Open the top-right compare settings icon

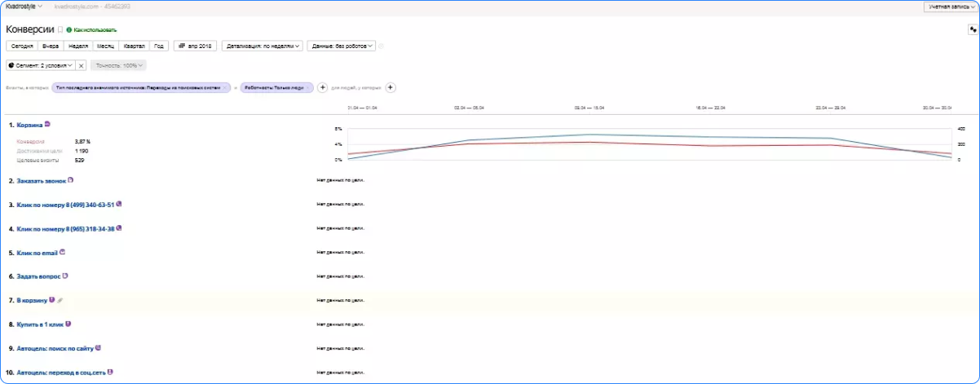[973, 29]
